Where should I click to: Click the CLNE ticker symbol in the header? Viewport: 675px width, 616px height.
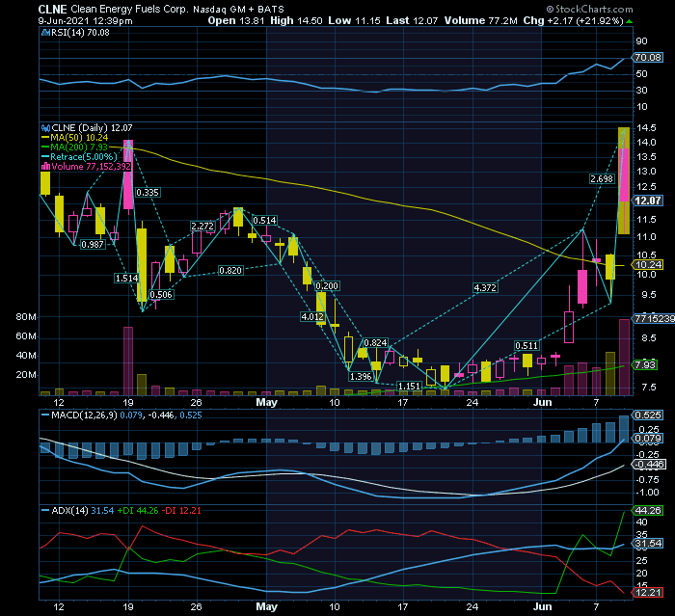[52, 9]
